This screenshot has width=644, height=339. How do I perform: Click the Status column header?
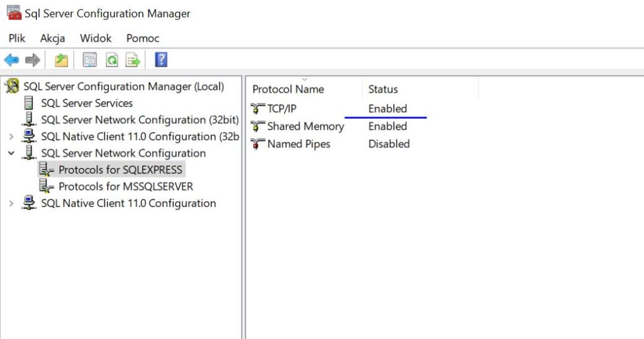tap(383, 89)
